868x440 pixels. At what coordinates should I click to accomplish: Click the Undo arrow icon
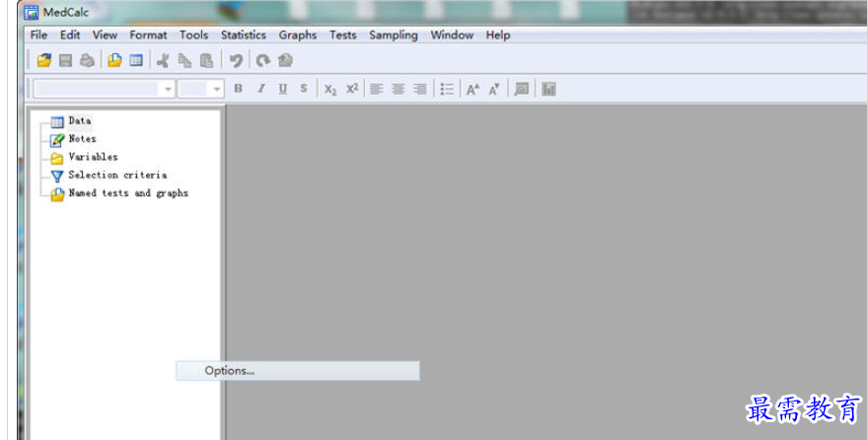pyautogui.click(x=236, y=60)
